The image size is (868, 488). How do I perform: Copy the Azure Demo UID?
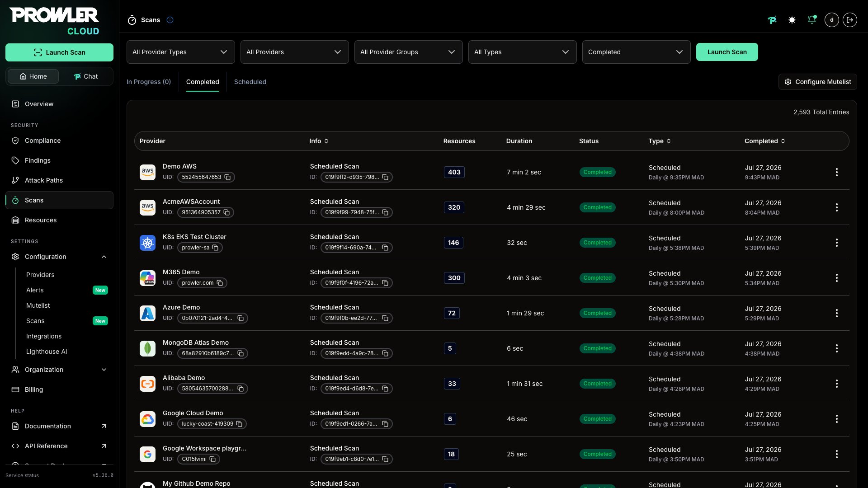click(241, 318)
